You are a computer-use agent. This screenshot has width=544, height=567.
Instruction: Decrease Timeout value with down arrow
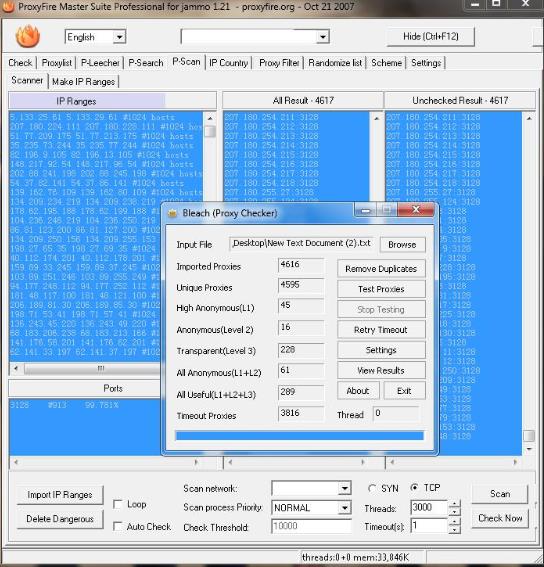(454, 530)
